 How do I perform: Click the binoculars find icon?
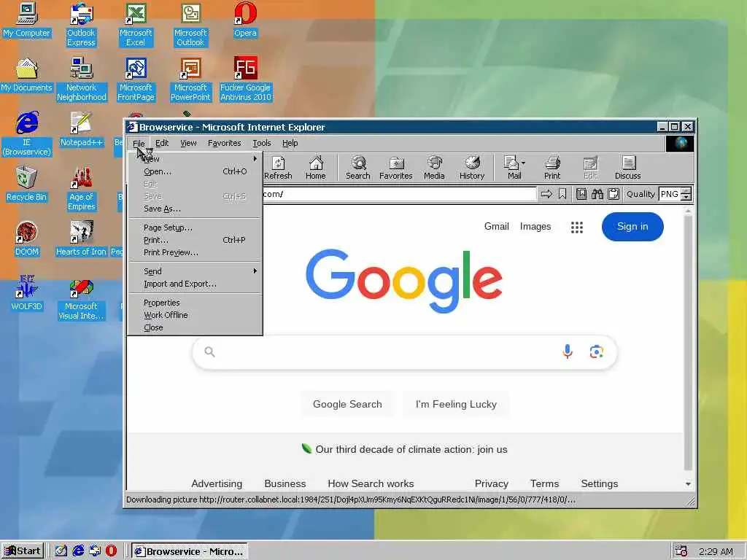597,194
